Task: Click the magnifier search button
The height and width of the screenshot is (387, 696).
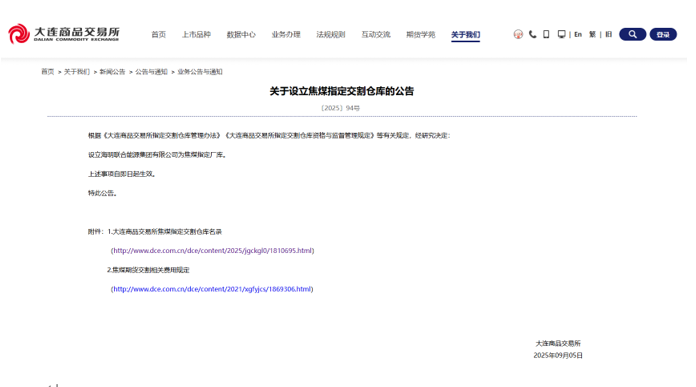Action: coord(633,34)
